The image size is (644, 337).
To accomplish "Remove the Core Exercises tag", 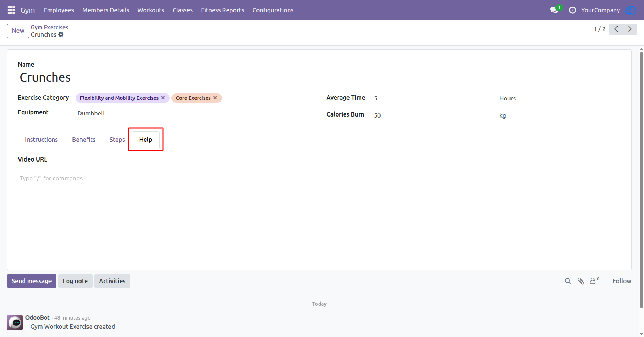I will click(x=215, y=98).
